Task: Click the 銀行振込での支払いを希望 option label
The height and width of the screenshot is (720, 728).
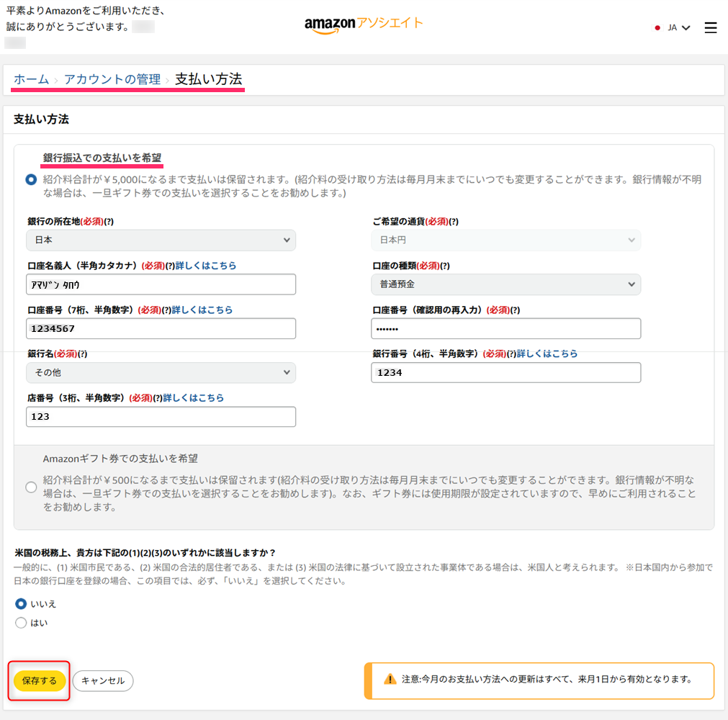Action: [x=102, y=158]
